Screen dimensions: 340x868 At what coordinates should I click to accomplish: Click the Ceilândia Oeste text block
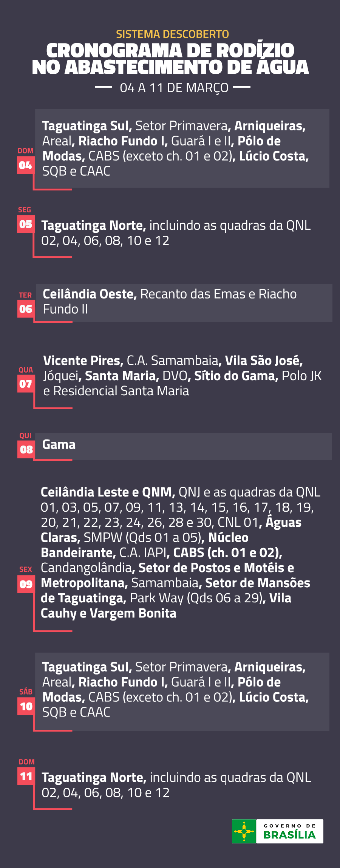(x=170, y=302)
